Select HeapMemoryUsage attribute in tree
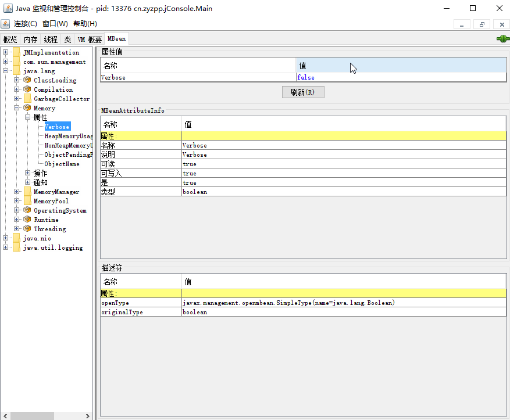 coord(69,136)
